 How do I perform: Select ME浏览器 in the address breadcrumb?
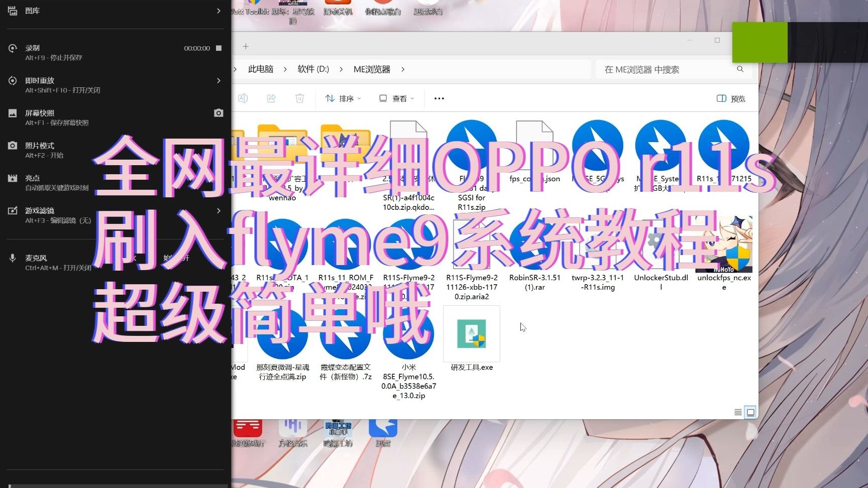coord(372,69)
